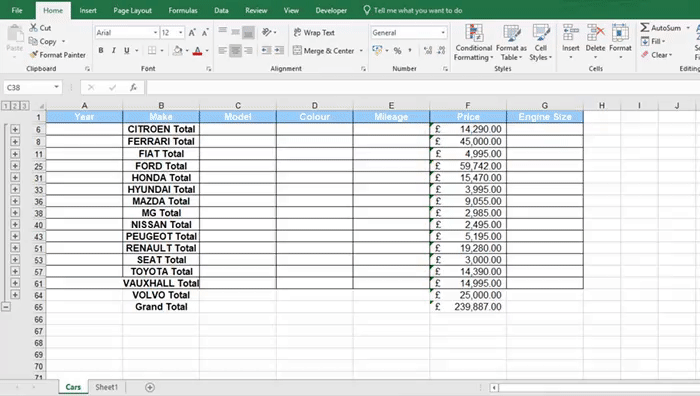Screen dimensions: 700x396
Task: Click Increase Font Size icon
Action: tap(192, 32)
